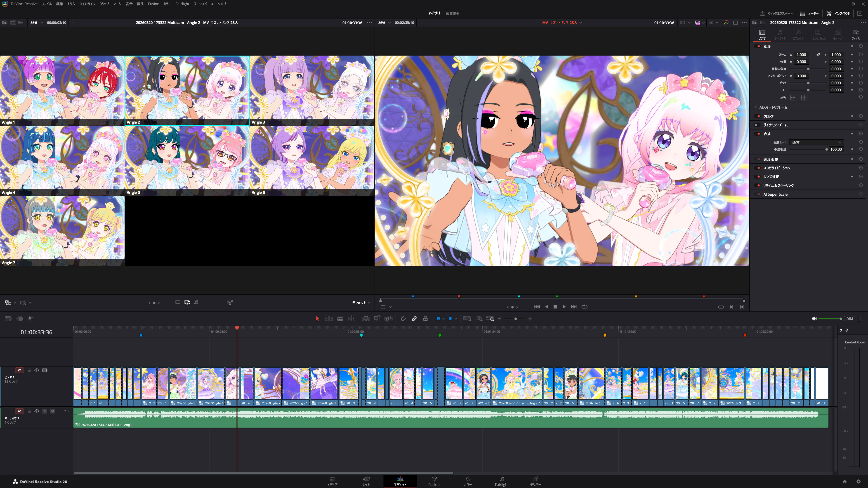Expand the AI Smart Reframe section
The height and width of the screenshot is (488, 868).
756,107
